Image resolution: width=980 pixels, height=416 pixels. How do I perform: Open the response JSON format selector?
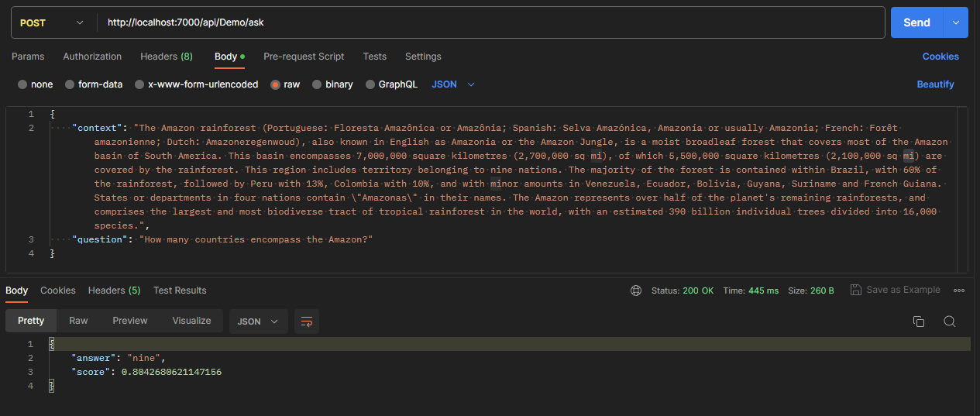tap(259, 321)
